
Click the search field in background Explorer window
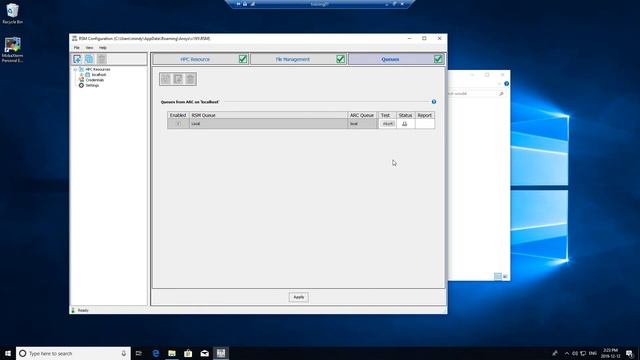(x=476, y=93)
